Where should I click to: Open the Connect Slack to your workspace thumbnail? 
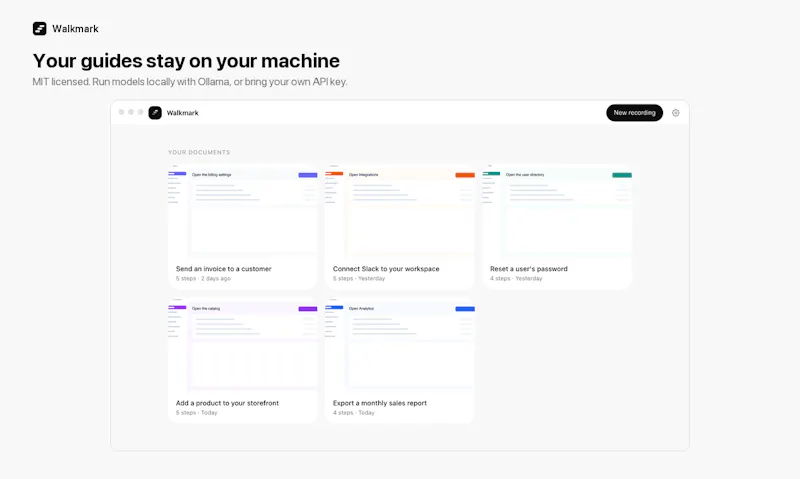pos(400,211)
